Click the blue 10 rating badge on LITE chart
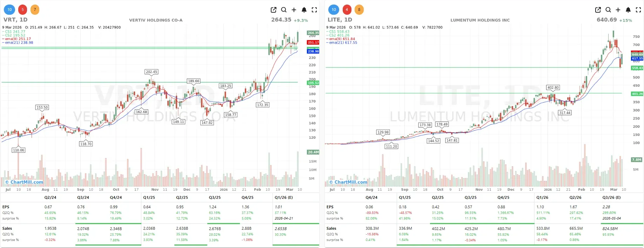Image resolution: width=644 pixels, height=248 pixels. coord(334,9)
